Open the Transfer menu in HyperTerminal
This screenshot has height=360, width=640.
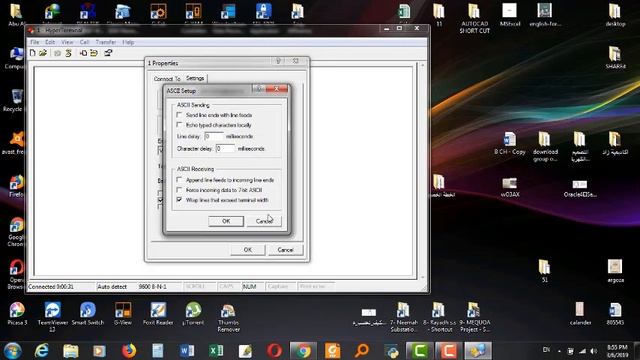pyautogui.click(x=106, y=42)
